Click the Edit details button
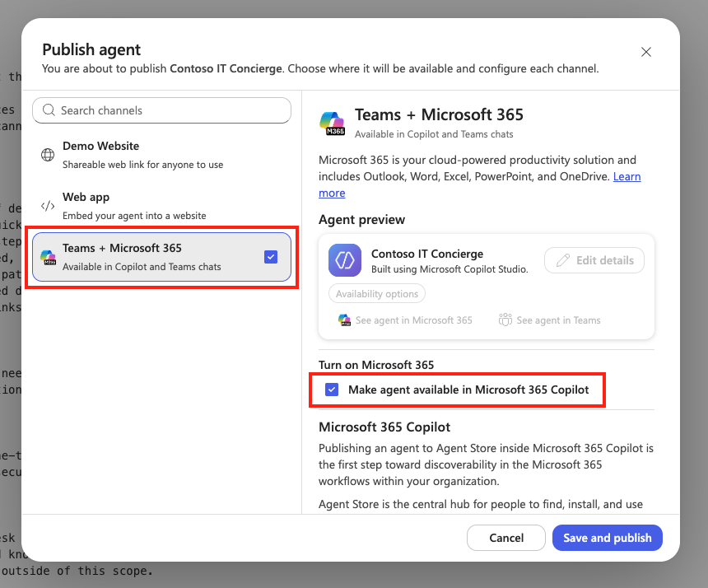Viewport: 708px width, 588px height. click(x=594, y=260)
